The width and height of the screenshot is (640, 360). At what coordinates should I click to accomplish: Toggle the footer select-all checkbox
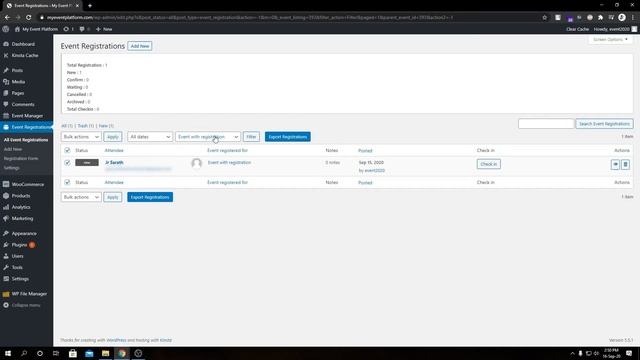[67, 182]
